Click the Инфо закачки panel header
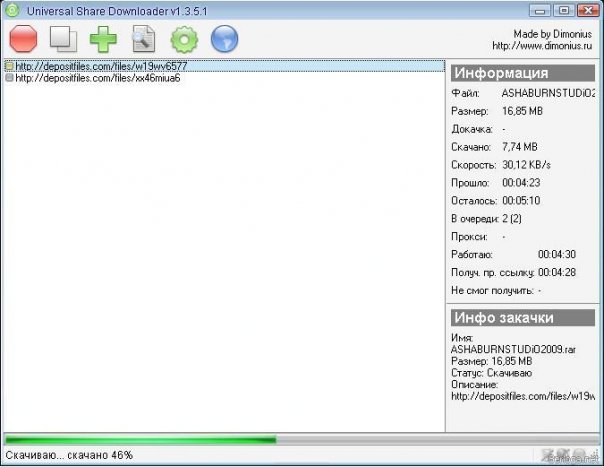 (x=523, y=318)
